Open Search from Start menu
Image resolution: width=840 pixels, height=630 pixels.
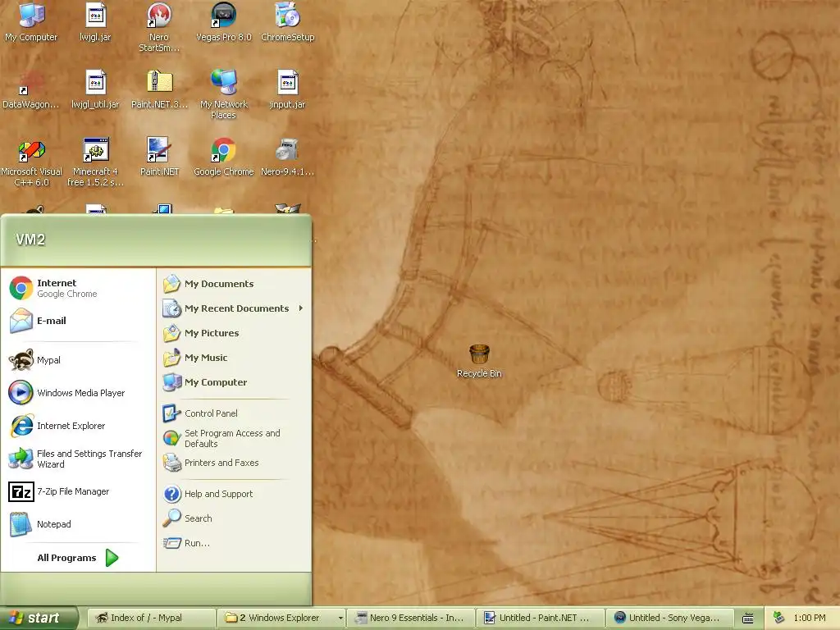pyautogui.click(x=234, y=518)
